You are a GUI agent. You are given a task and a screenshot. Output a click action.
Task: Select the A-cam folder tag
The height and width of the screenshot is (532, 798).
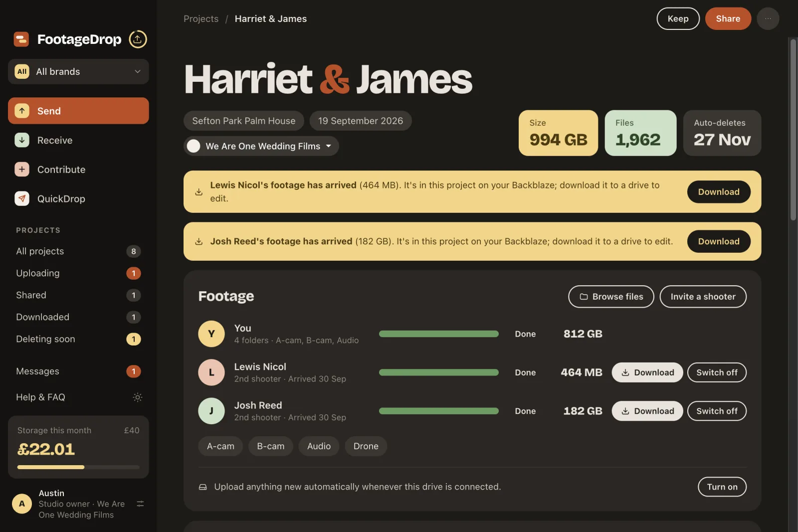point(220,446)
